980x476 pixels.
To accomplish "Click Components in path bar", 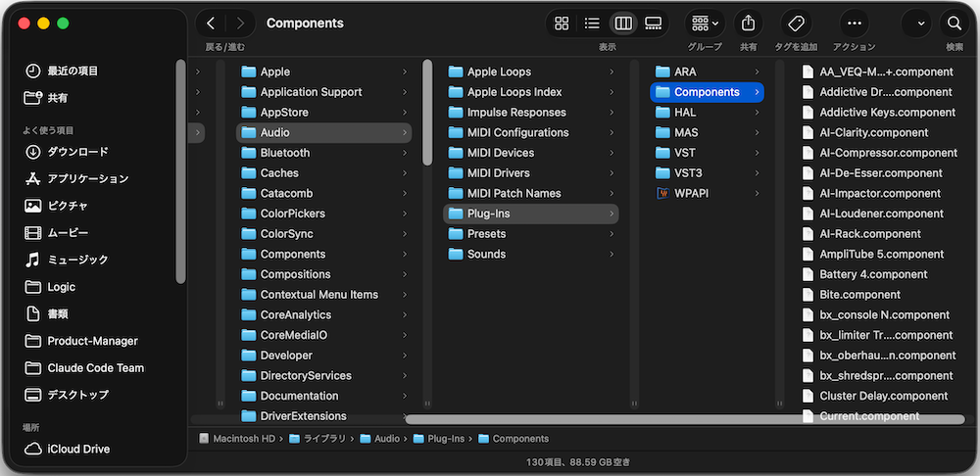I will (514, 439).
